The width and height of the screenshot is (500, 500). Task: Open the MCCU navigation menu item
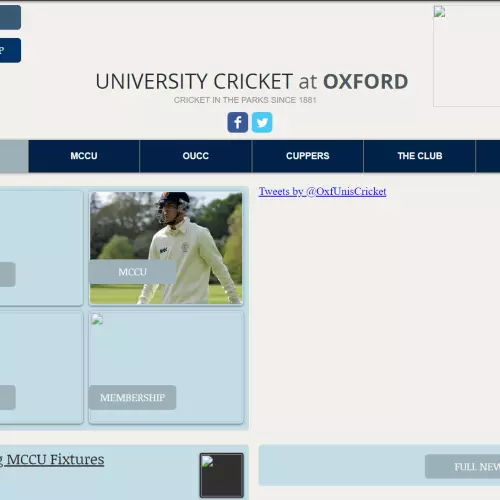84,156
